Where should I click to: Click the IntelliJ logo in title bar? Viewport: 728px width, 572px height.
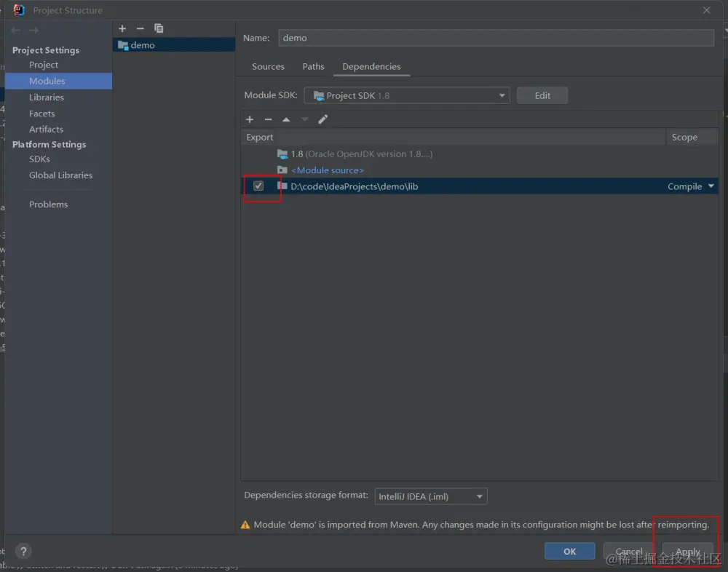coord(19,10)
